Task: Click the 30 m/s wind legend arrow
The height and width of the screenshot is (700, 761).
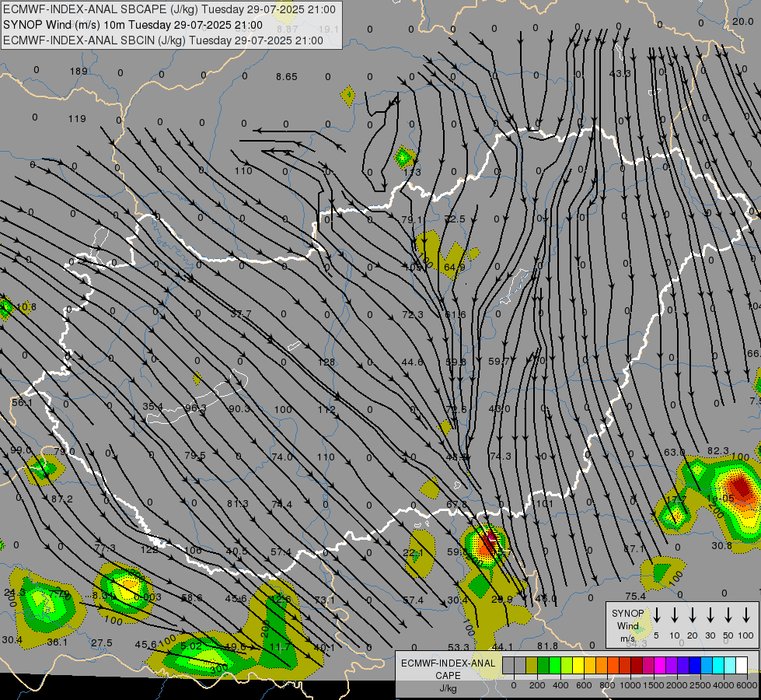Action: (710, 615)
